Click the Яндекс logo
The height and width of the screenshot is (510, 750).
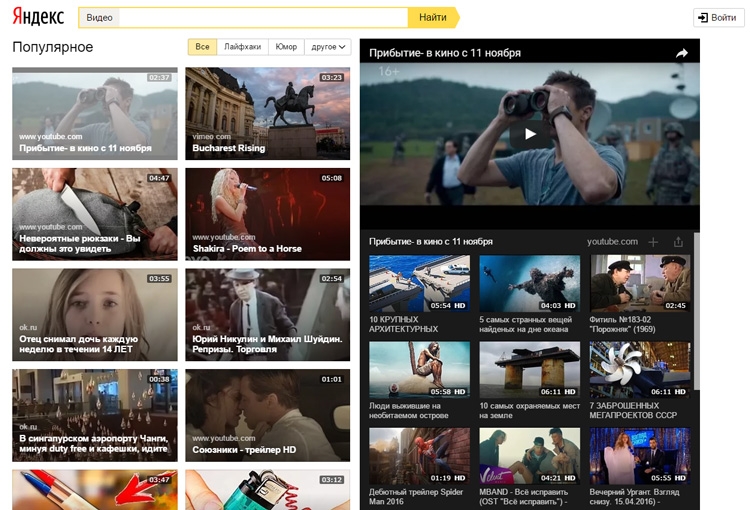(x=38, y=17)
